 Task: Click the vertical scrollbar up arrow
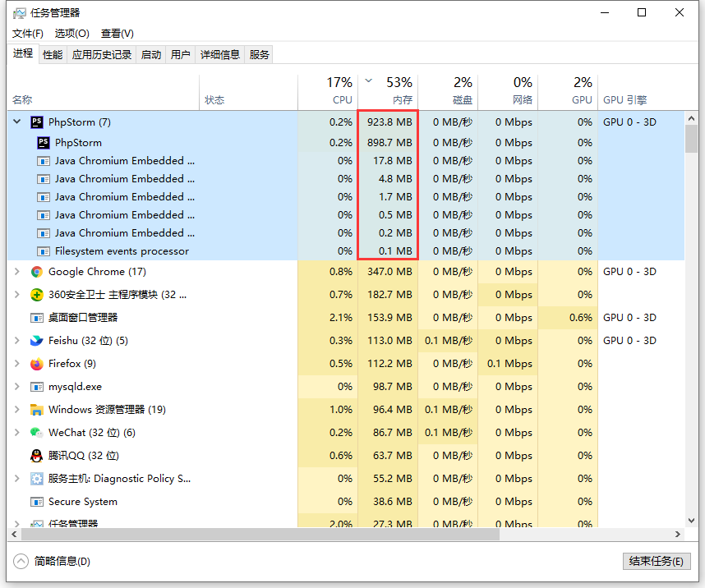[x=692, y=118]
